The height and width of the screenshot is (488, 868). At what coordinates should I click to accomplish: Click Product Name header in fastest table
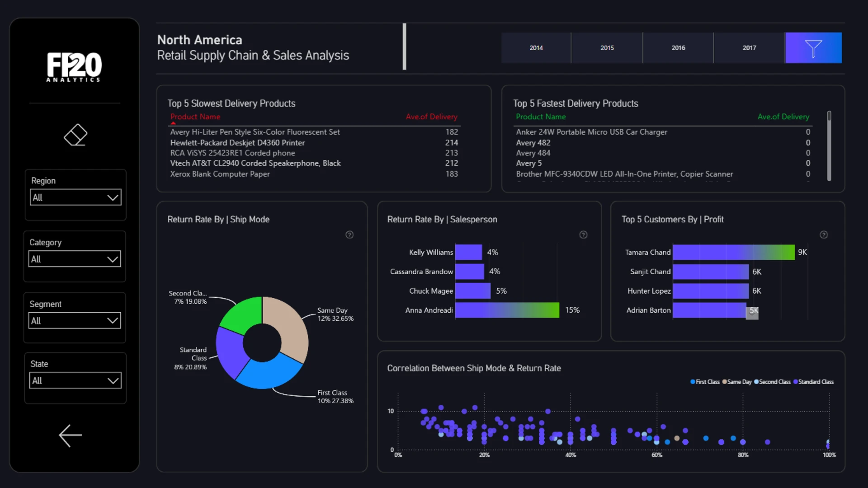click(x=541, y=117)
